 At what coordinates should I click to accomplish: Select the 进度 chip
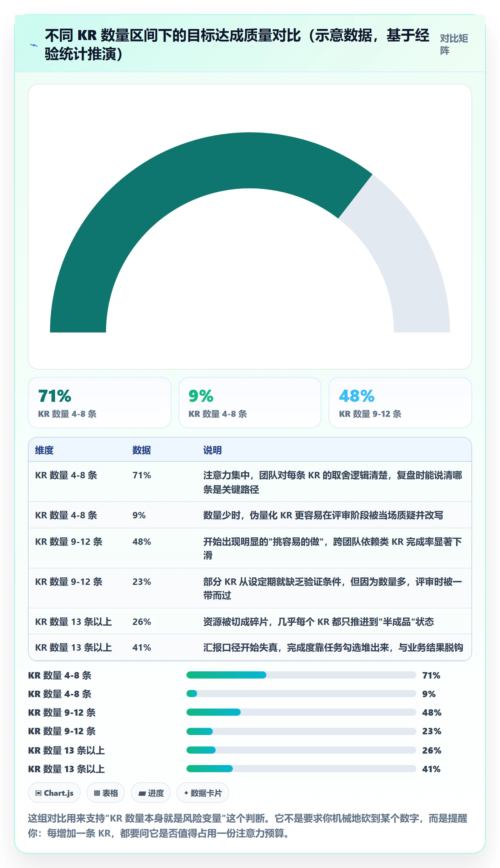point(151,793)
